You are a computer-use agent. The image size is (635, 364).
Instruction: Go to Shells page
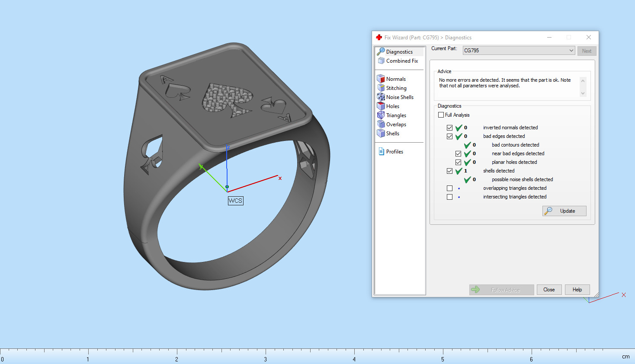[x=393, y=134]
